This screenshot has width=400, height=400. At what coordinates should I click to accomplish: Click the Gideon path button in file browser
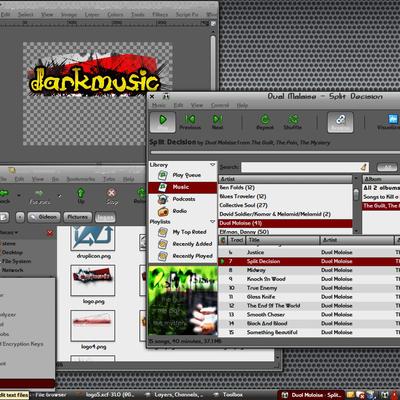[44, 217]
